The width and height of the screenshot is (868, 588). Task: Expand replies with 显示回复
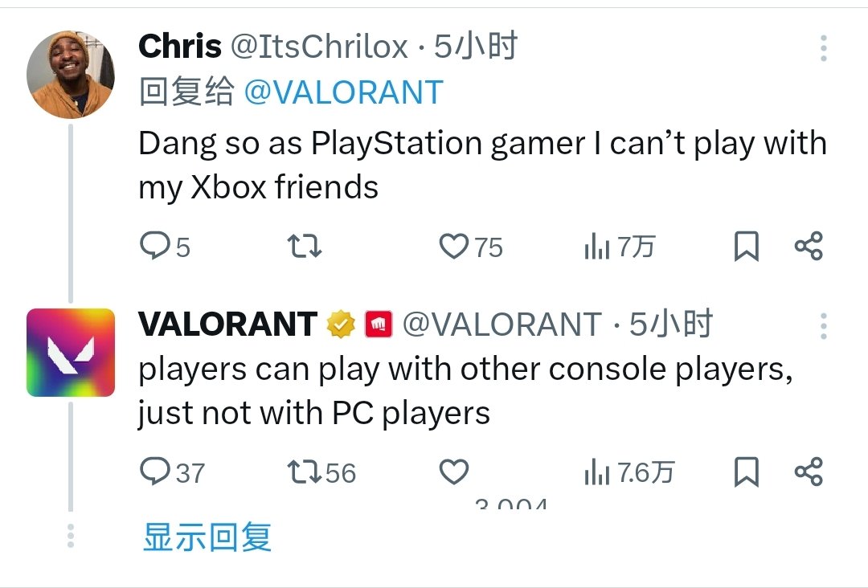[207, 537]
